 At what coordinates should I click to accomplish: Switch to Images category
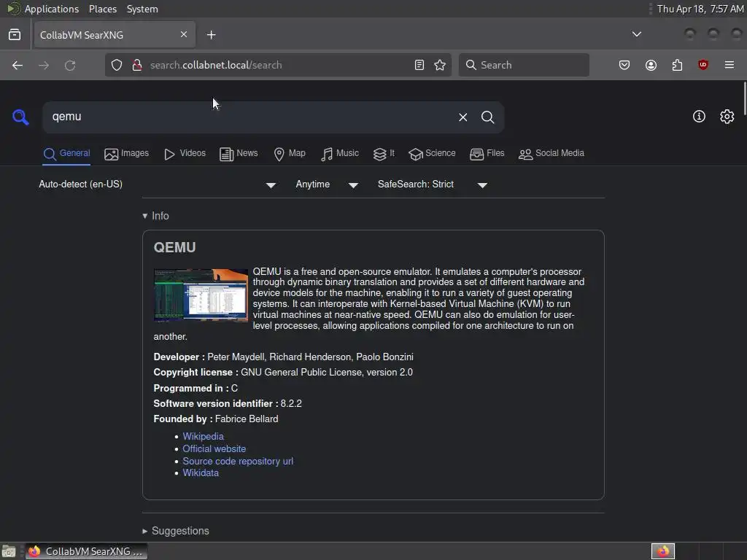(x=127, y=153)
